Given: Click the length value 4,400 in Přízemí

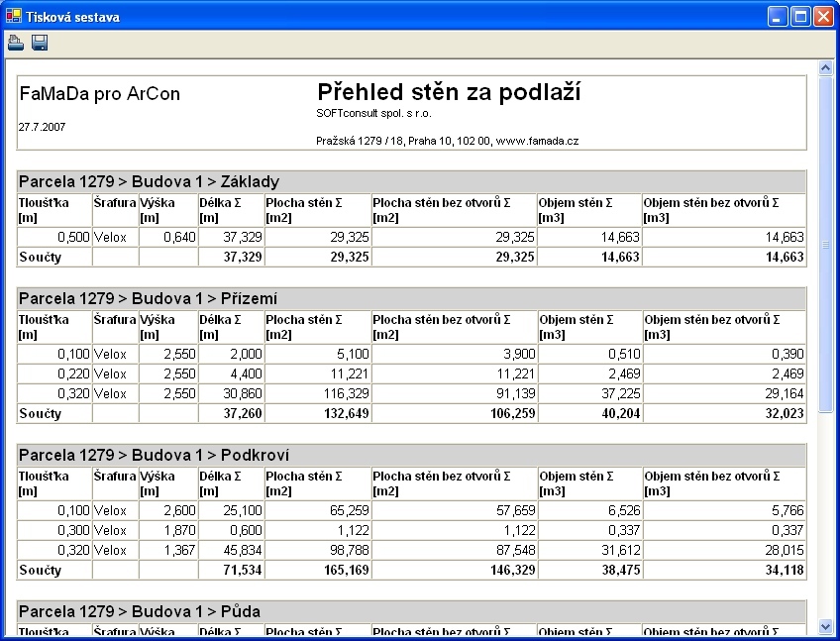Looking at the screenshot, I should [246, 374].
